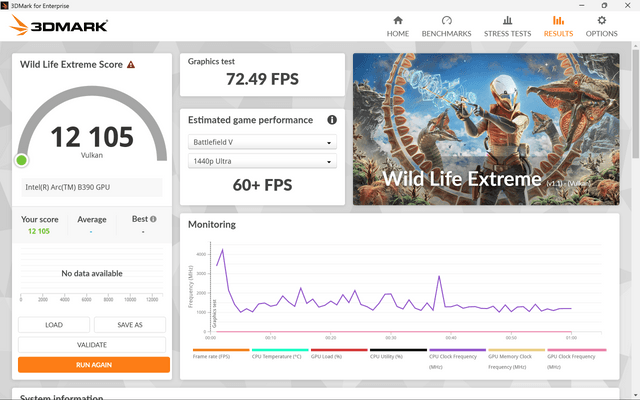Click the 60+ FPS estimated value

click(262, 185)
